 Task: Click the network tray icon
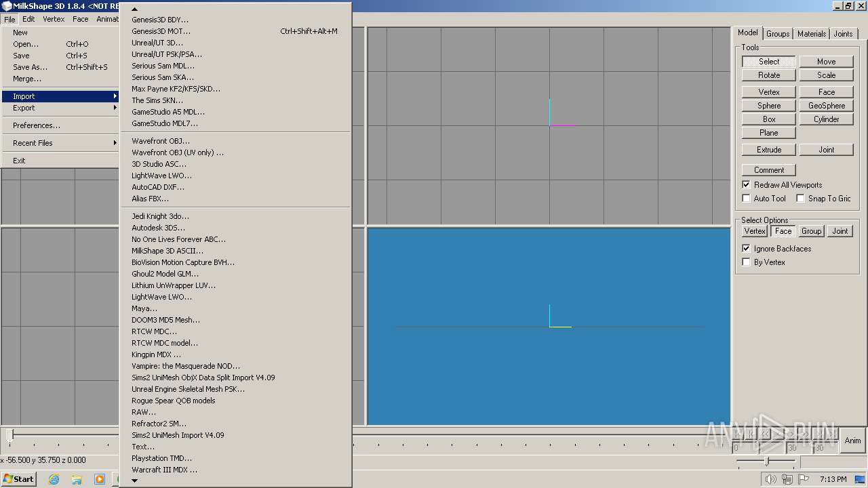tap(787, 479)
